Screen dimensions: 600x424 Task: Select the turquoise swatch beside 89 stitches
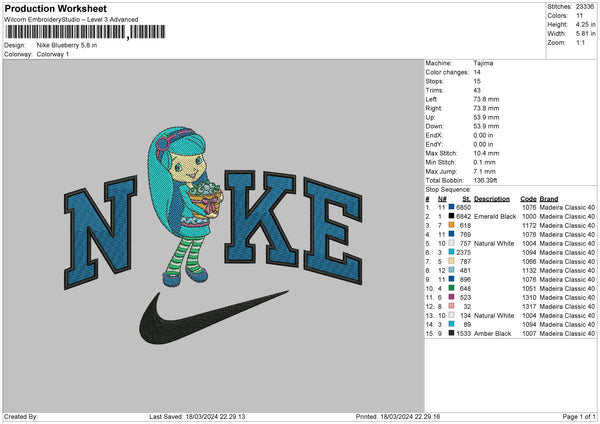tap(452, 324)
